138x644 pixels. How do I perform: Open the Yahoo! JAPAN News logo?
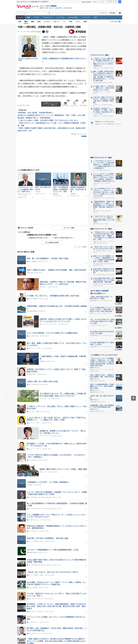[27, 7]
